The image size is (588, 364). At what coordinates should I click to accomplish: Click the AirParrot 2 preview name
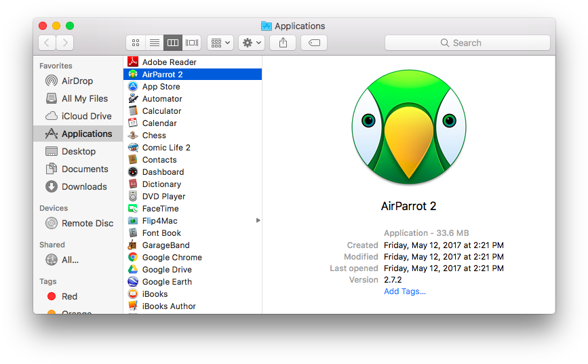click(408, 206)
